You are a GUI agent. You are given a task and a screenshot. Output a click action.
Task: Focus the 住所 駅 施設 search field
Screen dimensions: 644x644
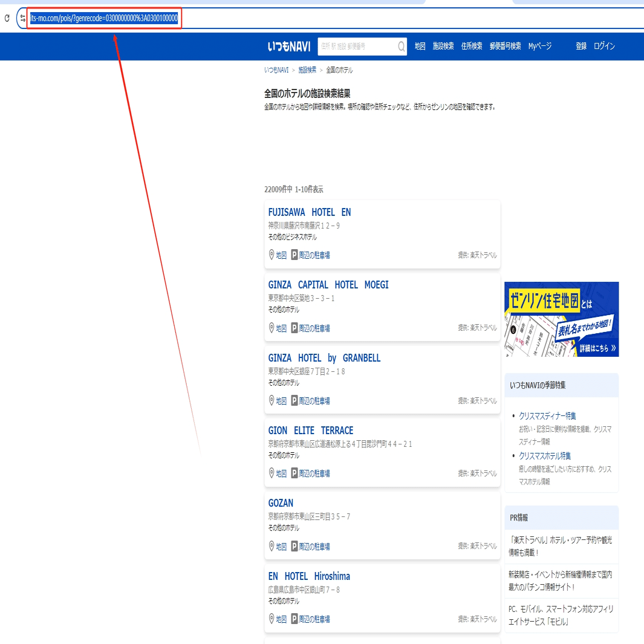click(x=357, y=47)
